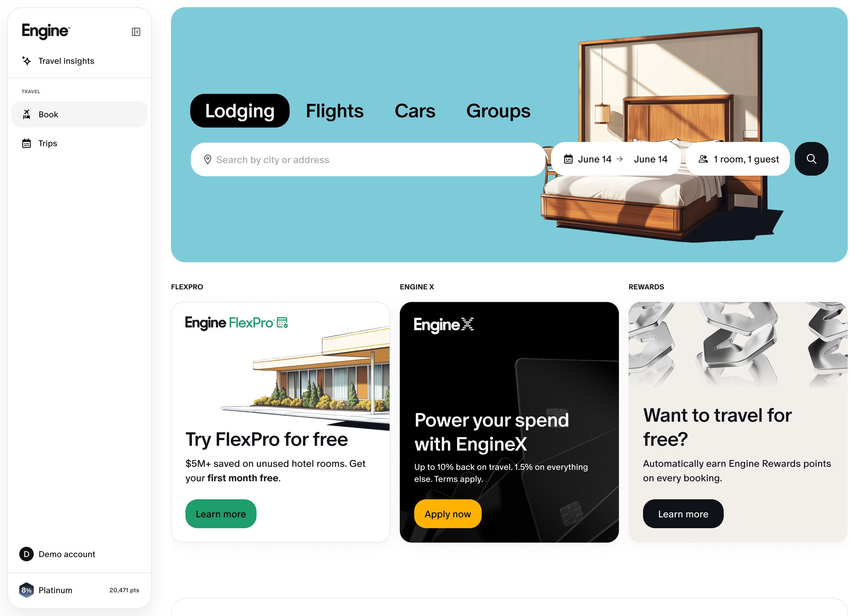Click FlexPro green Learn more button
Image resolution: width=867 pixels, height=616 pixels.
[x=221, y=514]
